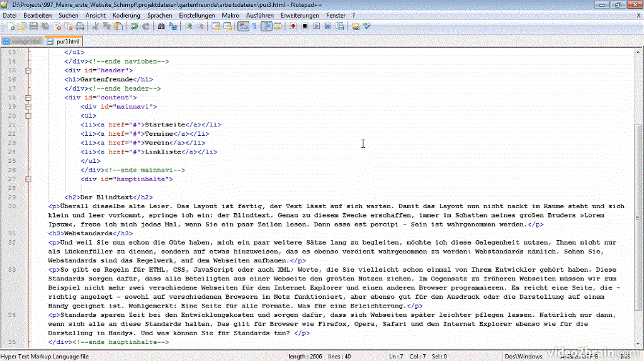This screenshot has width=644, height=361.
Task: Open Find with the binoculars icon
Action: (161, 26)
